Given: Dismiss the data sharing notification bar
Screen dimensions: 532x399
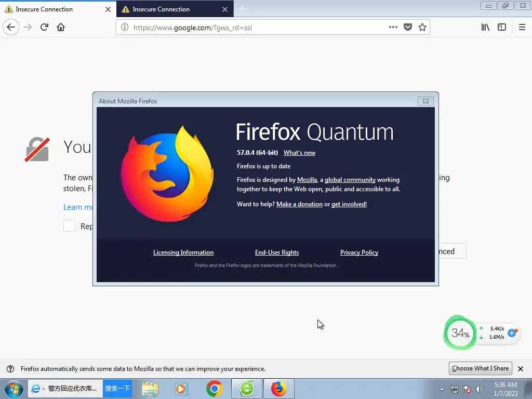Looking at the screenshot, I should coord(521,368).
